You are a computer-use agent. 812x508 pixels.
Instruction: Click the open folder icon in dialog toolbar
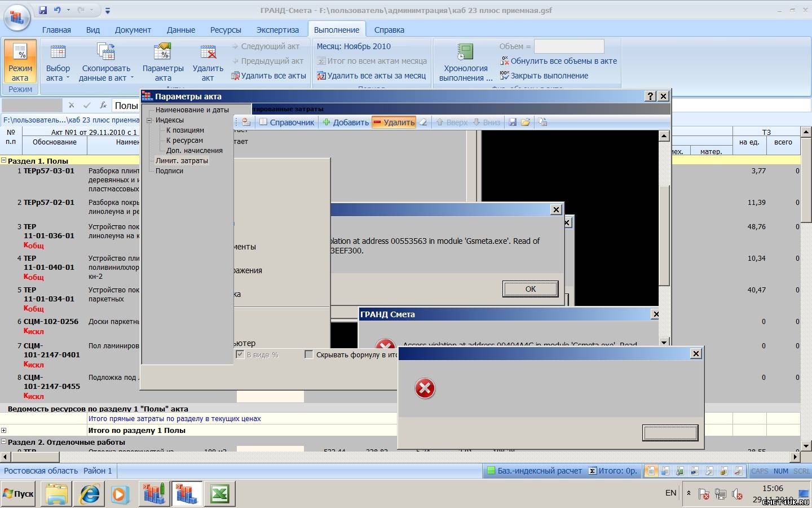pos(526,122)
